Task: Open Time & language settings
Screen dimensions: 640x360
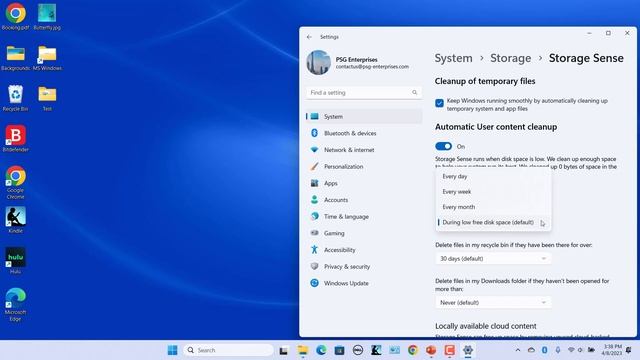Action: (364, 217)
